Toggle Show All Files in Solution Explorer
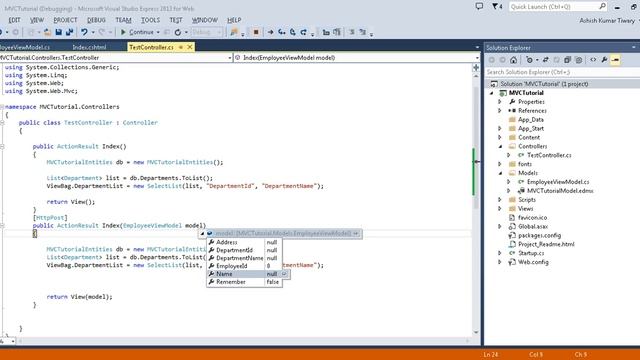The width and height of the screenshot is (640, 360). pos(578,60)
